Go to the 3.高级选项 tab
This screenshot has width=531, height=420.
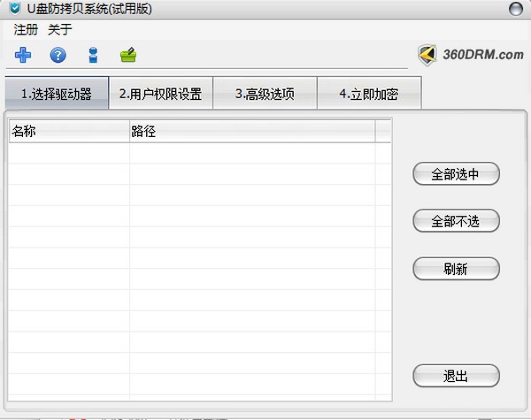point(265,94)
